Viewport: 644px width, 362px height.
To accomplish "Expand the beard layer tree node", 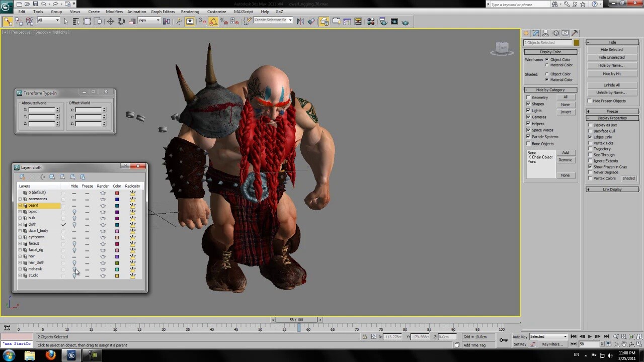I will pyautogui.click(x=20, y=205).
